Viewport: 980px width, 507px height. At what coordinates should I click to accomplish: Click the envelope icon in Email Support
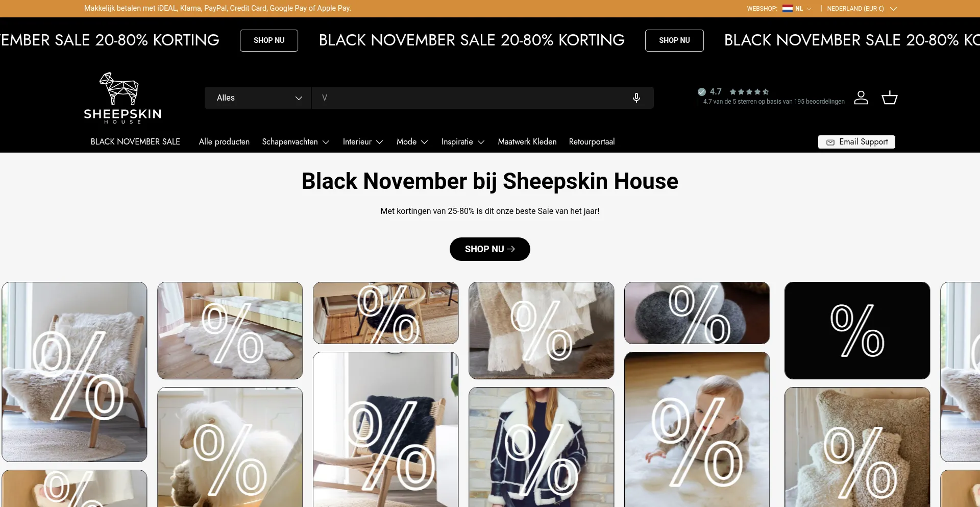tap(830, 142)
